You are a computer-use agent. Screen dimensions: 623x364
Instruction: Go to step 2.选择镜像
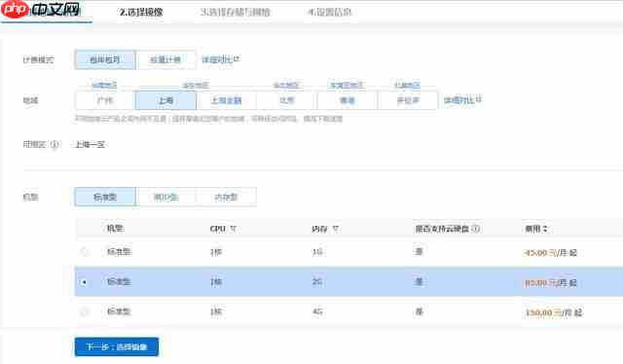coord(141,12)
